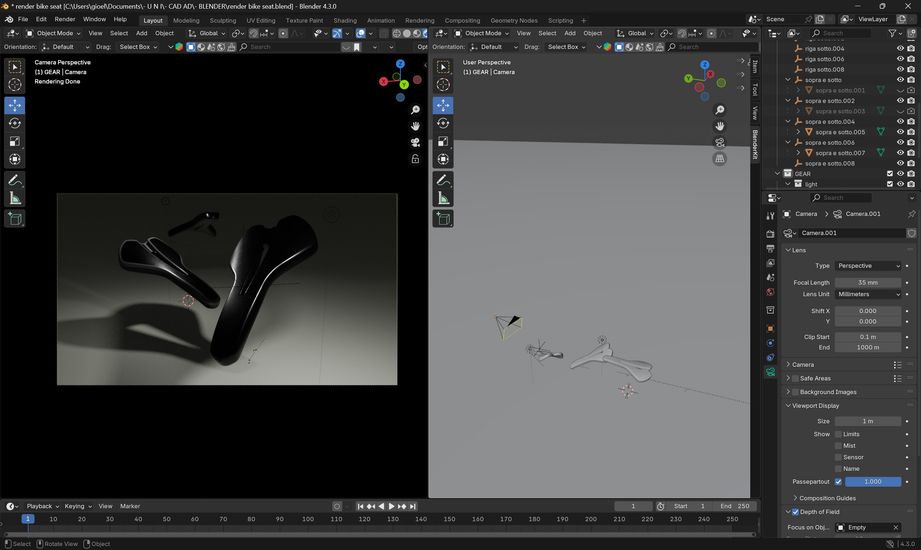Image resolution: width=921 pixels, height=550 pixels.
Task: Toggle the camera lock icon in left viewport
Action: 415,159
